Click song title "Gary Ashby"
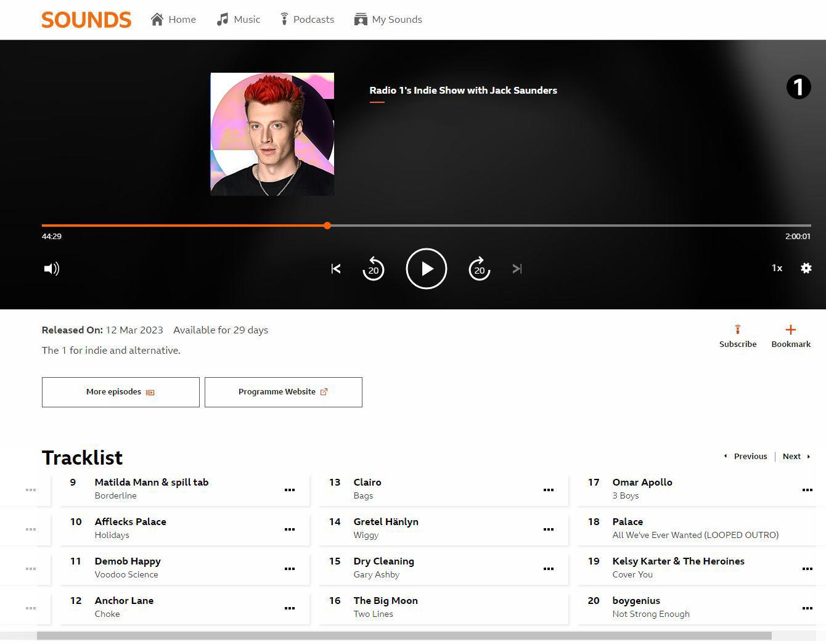The width and height of the screenshot is (826, 644). pos(377,574)
